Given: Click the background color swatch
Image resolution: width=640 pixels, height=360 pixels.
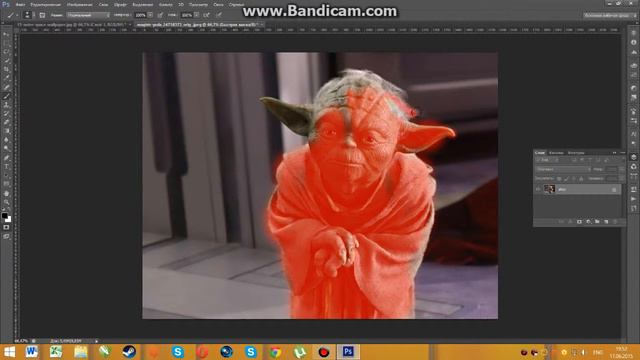Looking at the screenshot, I should [9, 220].
